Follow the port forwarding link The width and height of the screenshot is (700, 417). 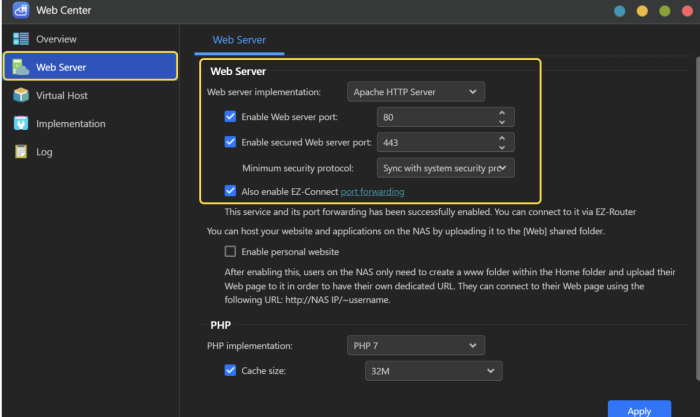click(x=372, y=191)
